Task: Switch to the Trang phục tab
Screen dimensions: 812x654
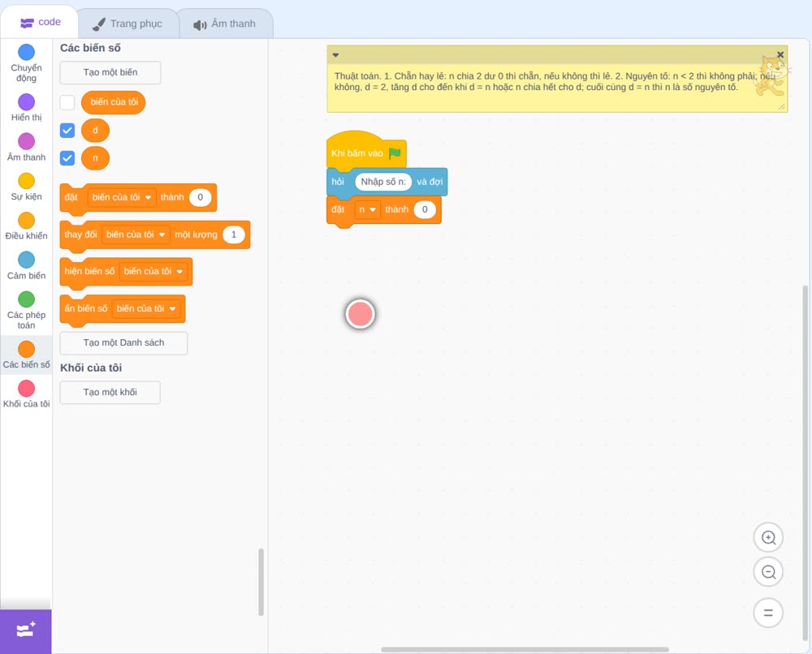Action: click(x=127, y=24)
